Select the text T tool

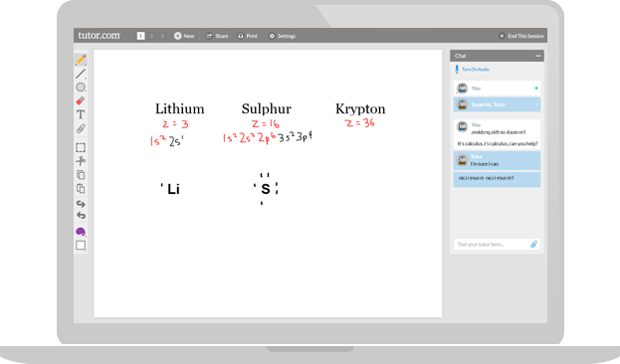81,114
